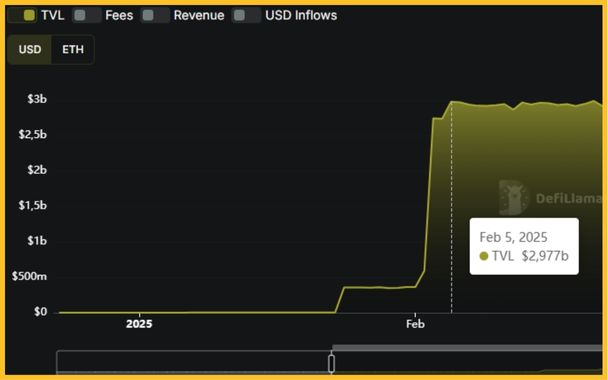The height and width of the screenshot is (380, 608).
Task: Click the $500m y-axis label
Action: coord(29,276)
